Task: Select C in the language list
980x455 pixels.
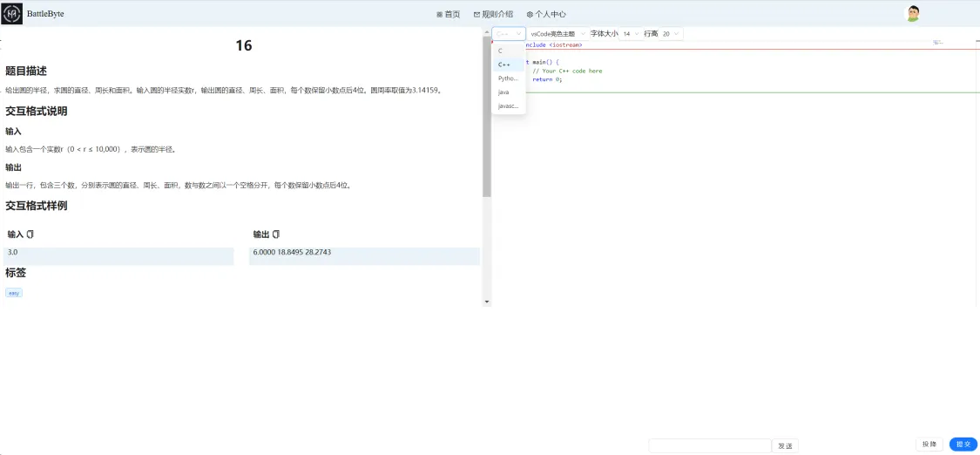Action: tap(508, 51)
